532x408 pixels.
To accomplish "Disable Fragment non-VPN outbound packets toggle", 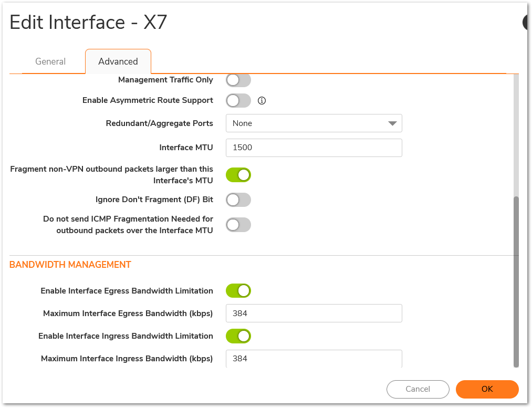I will click(238, 175).
